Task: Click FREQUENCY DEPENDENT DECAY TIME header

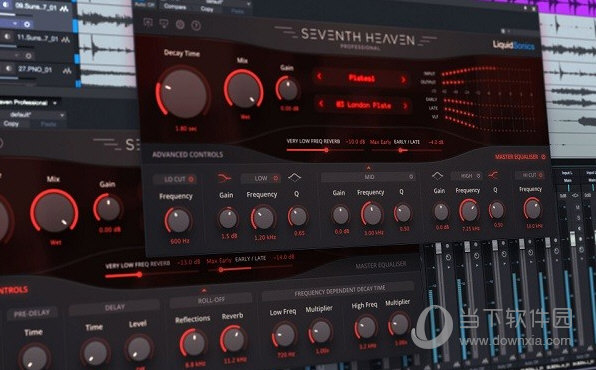Action: pyautogui.click(x=339, y=291)
